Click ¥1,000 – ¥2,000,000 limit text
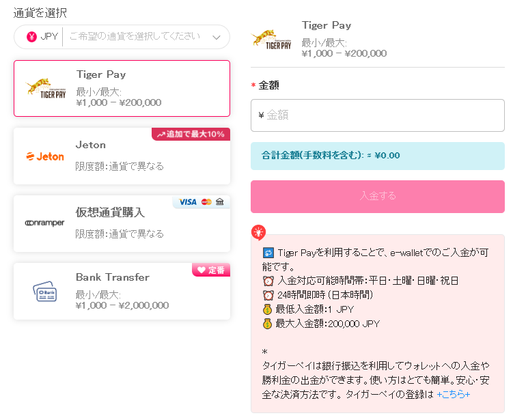 click(122, 305)
